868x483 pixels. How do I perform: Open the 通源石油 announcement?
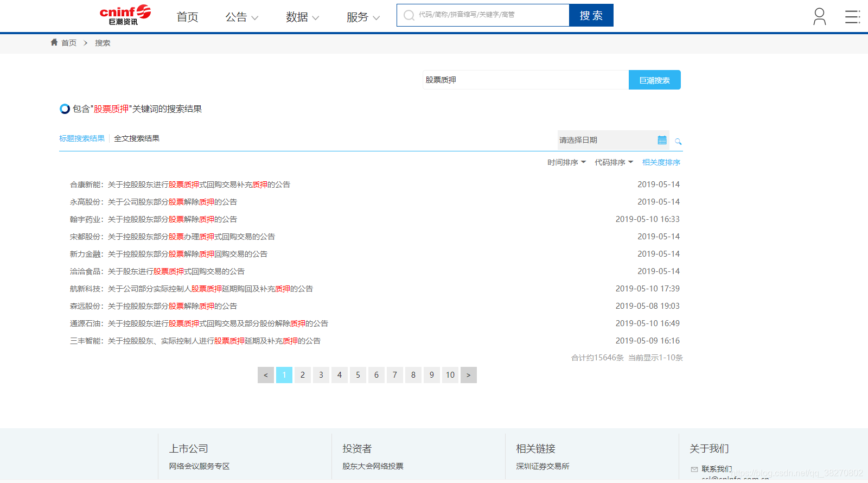pos(199,323)
